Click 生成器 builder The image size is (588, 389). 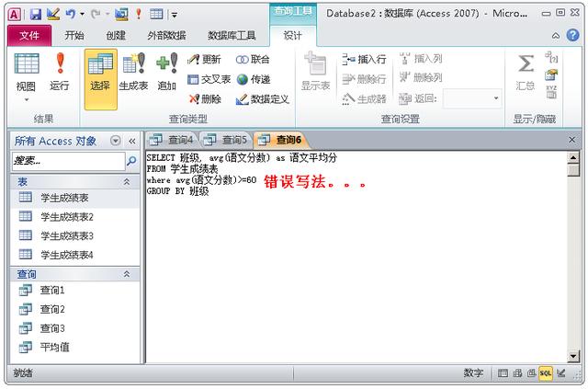(364, 98)
